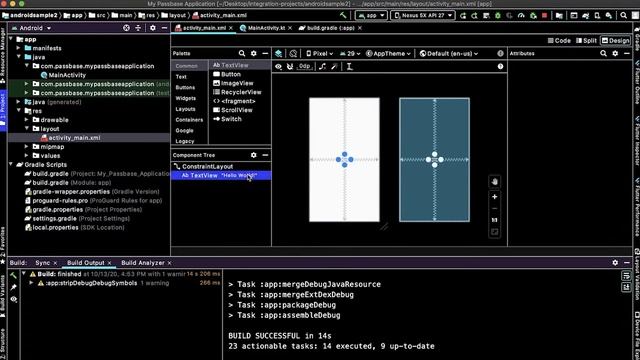This screenshot has height=360, width=640.
Task: Collapse the Gradle Scripts node
Action: click(11, 165)
